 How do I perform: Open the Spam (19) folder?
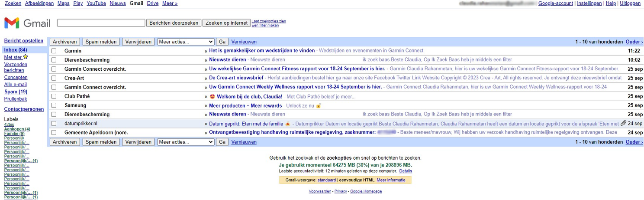[x=16, y=92]
